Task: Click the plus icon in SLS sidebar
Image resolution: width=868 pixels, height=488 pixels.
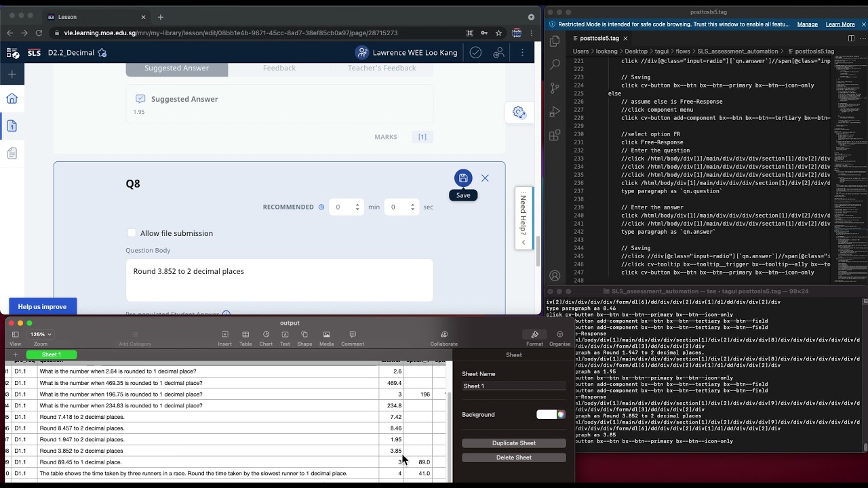Action: (12, 74)
